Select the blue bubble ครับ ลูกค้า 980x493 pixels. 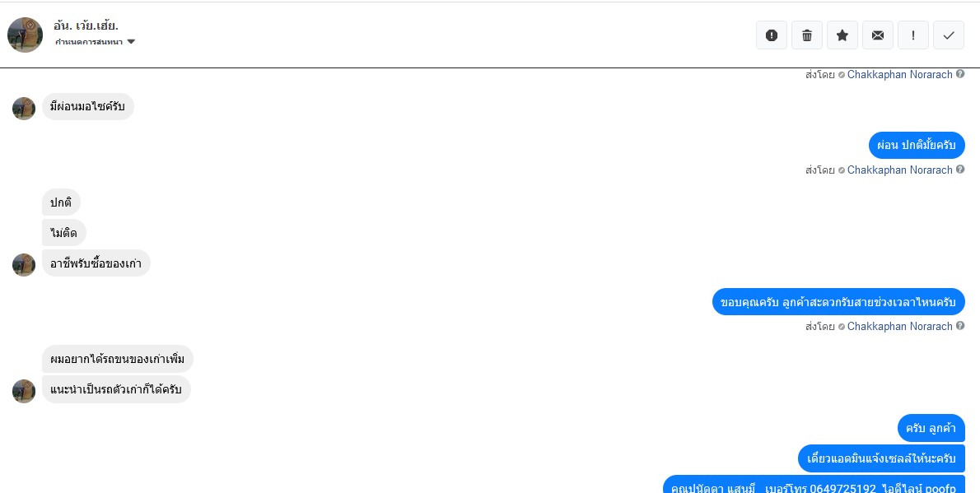coord(931,429)
